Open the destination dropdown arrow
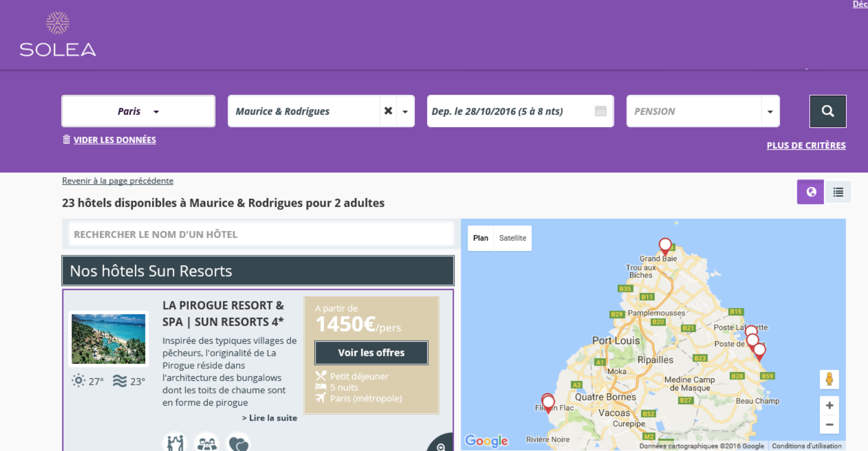This screenshot has width=868, height=451. [405, 111]
